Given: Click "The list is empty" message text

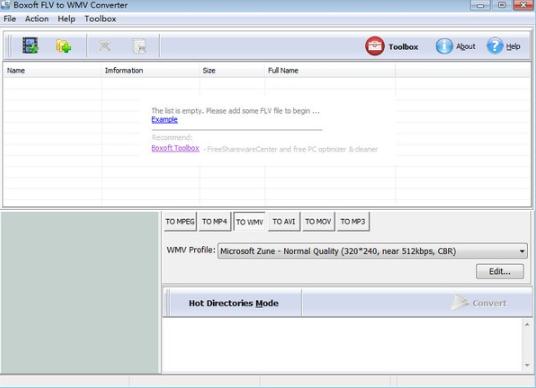Looking at the screenshot, I should click(236, 111).
